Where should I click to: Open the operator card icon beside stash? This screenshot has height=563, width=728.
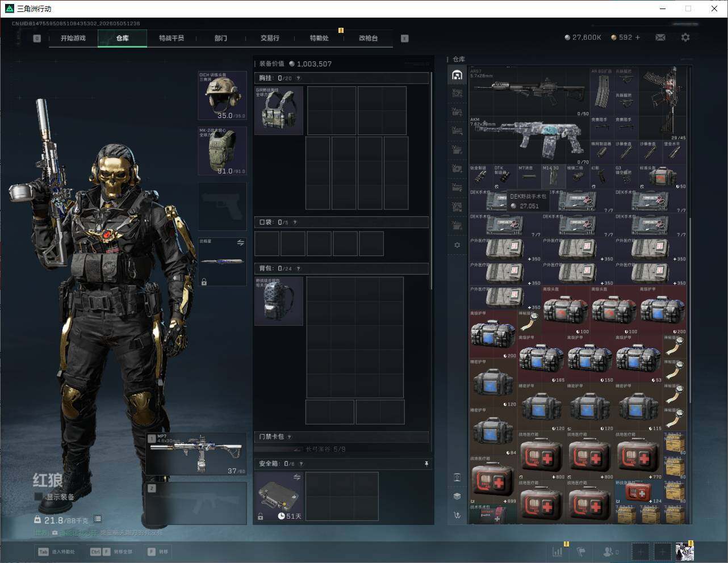pyautogui.click(x=457, y=477)
